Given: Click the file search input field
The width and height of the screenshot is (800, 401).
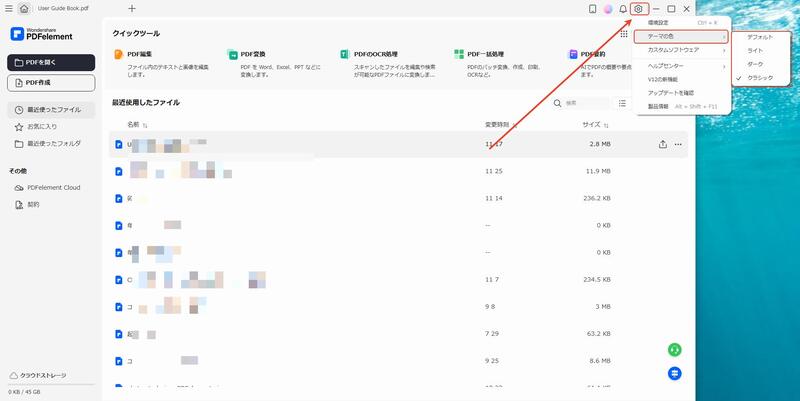Looking at the screenshot, I should [x=584, y=103].
